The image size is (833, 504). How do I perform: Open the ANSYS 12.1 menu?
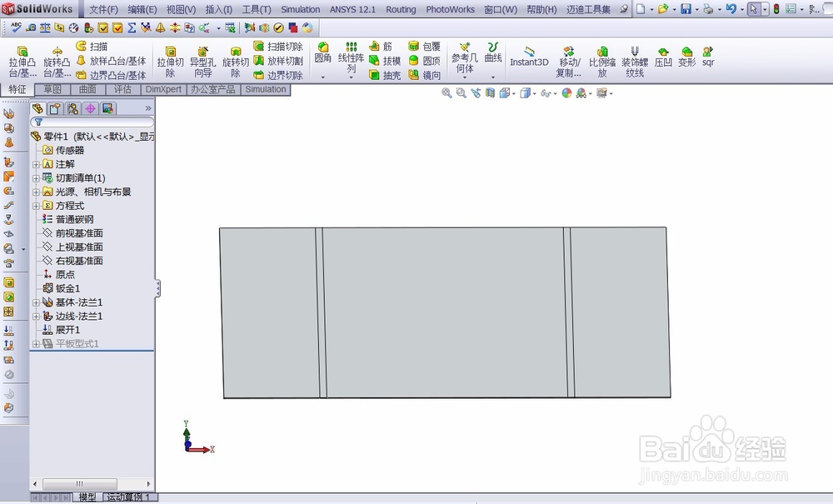352,9
